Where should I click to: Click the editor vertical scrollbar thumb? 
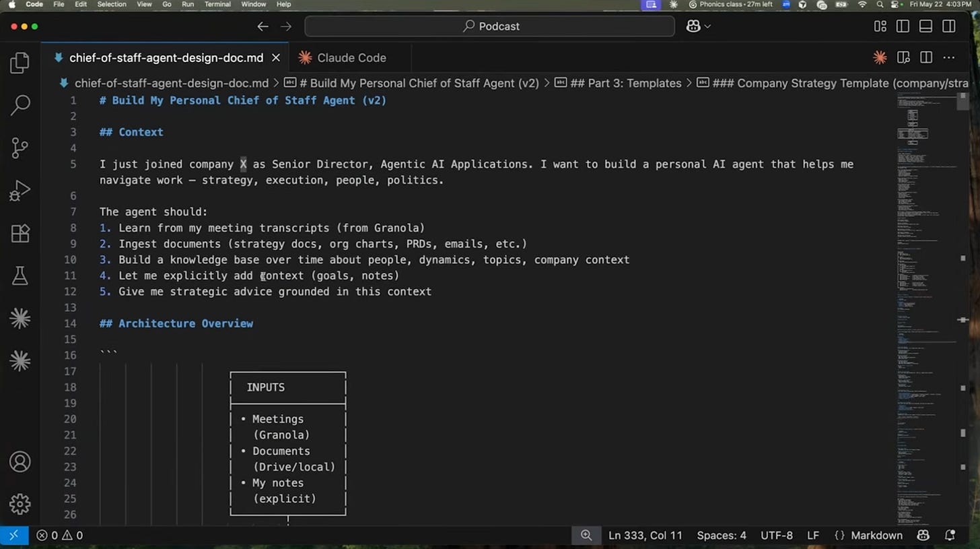(x=963, y=101)
